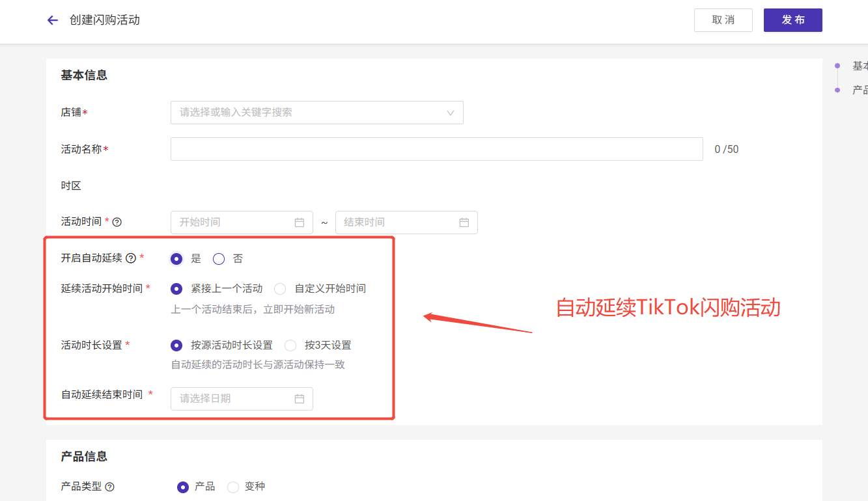Screen dimensions: 868x501
Task: Choose 自定义开始时间 radio option
Action: click(280, 288)
